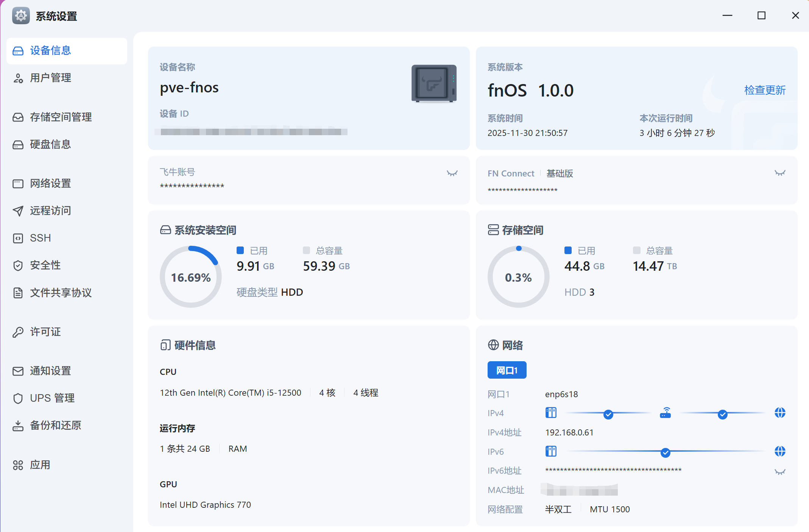Screen dimensions: 809x532
Task: Go to 网络设置 network settings
Action: point(50,184)
